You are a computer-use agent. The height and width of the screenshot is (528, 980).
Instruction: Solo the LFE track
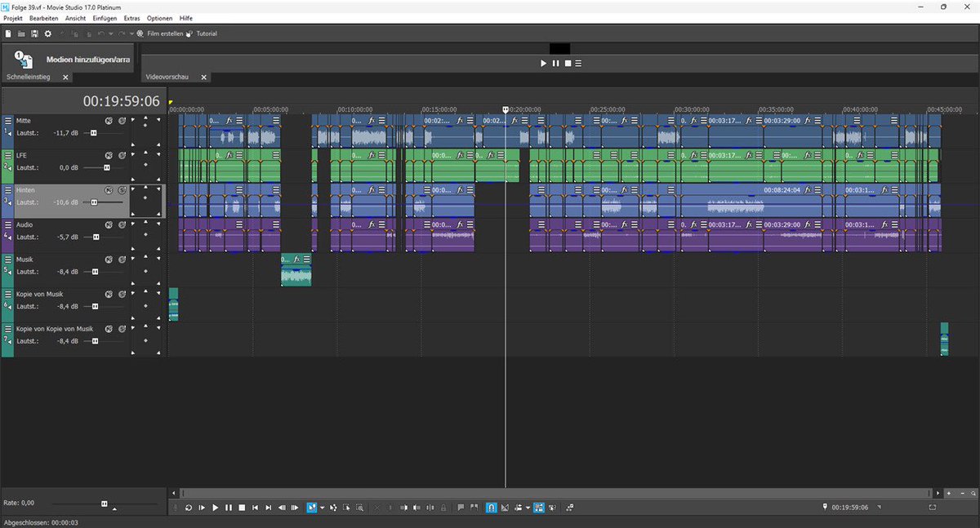click(122, 155)
